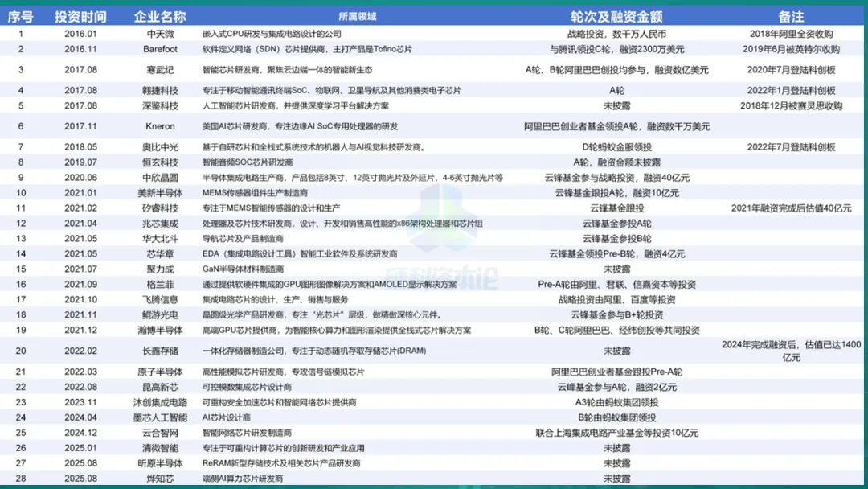Select the company name 烨知芯
The height and width of the screenshot is (489, 868).
coord(160,478)
